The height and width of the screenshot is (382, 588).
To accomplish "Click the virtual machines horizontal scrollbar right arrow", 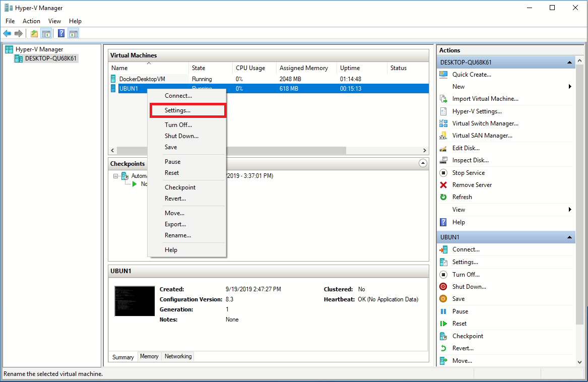I will point(425,150).
